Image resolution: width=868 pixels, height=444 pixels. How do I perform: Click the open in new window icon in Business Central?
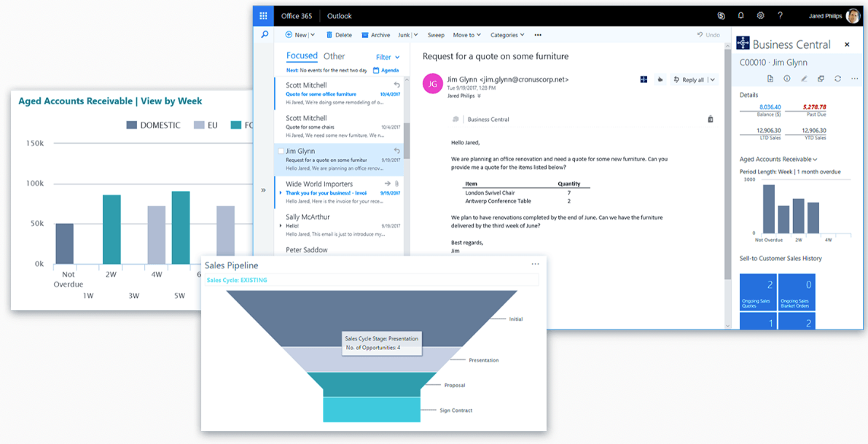click(821, 79)
